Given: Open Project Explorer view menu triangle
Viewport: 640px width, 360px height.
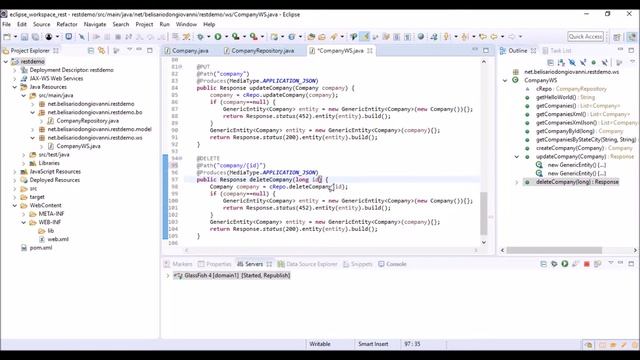Looking at the screenshot, I should pyautogui.click(x=129, y=50).
